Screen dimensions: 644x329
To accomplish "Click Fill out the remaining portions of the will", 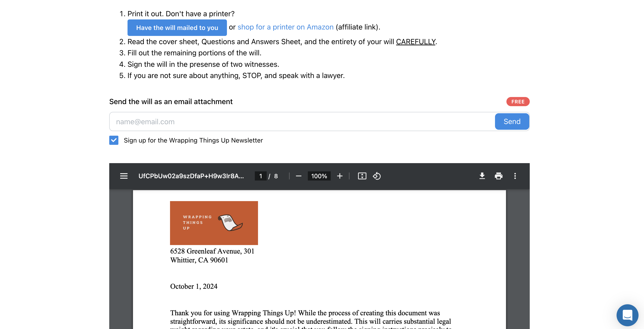I will click(194, 53).
